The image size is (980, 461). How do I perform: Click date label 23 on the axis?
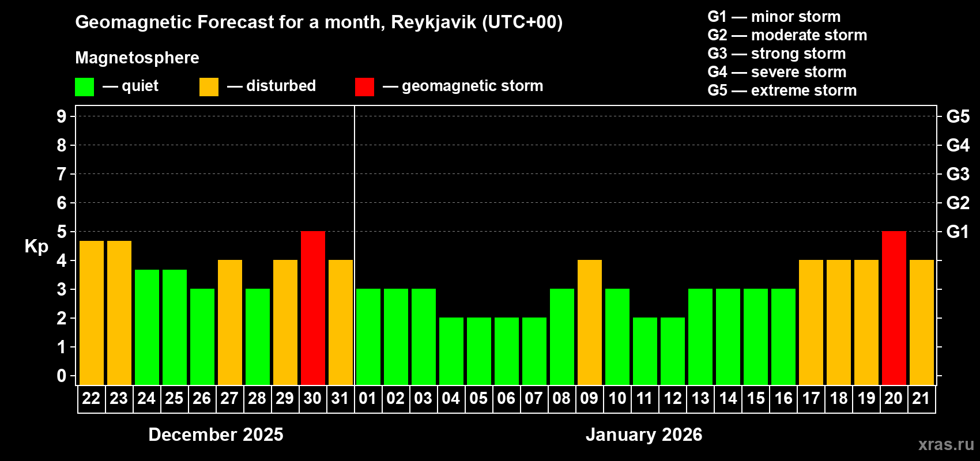[119, 399]
